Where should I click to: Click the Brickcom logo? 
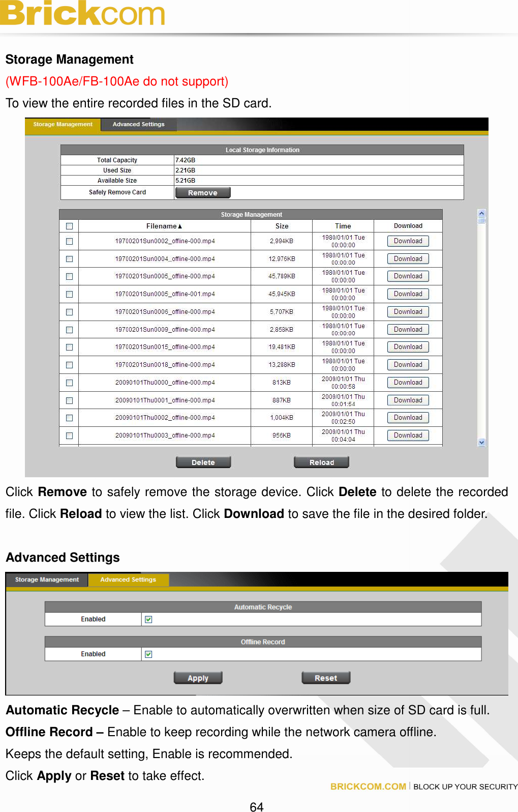coord(82,13)
